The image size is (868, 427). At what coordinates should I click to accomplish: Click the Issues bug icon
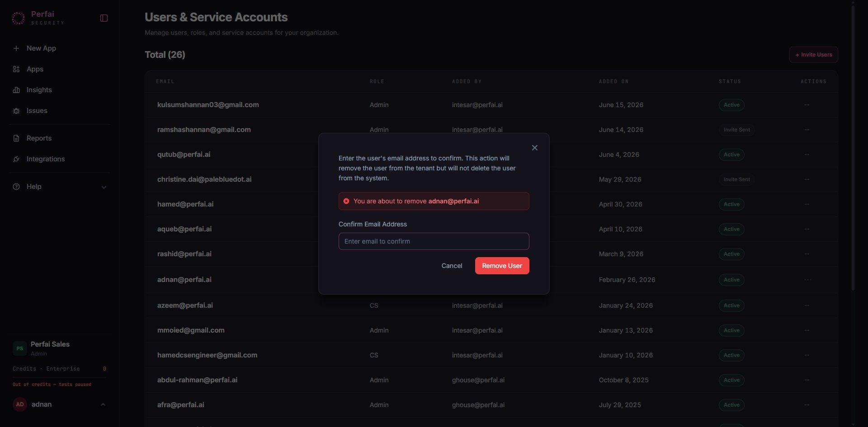pyautogui.click(x=16, y=111)
